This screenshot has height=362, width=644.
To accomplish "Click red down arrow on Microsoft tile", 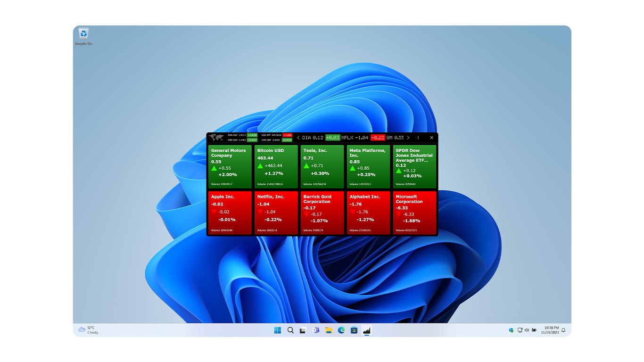I will (x=399, y=214).
